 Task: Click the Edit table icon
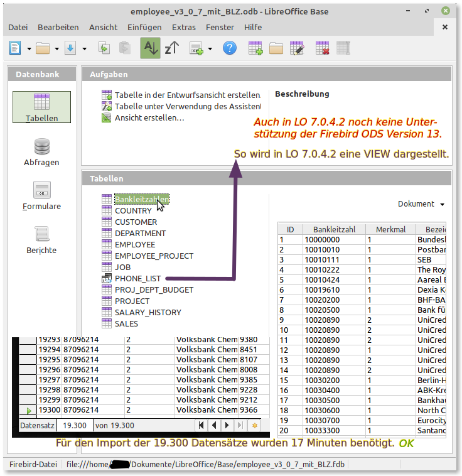tap(297, 48)
